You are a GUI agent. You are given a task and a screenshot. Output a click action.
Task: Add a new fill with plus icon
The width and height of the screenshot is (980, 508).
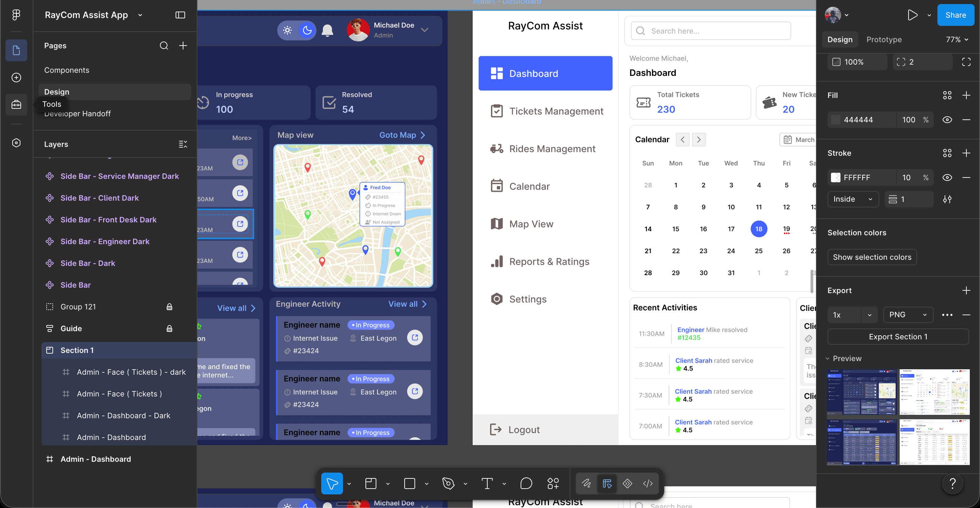pos(966,96)
